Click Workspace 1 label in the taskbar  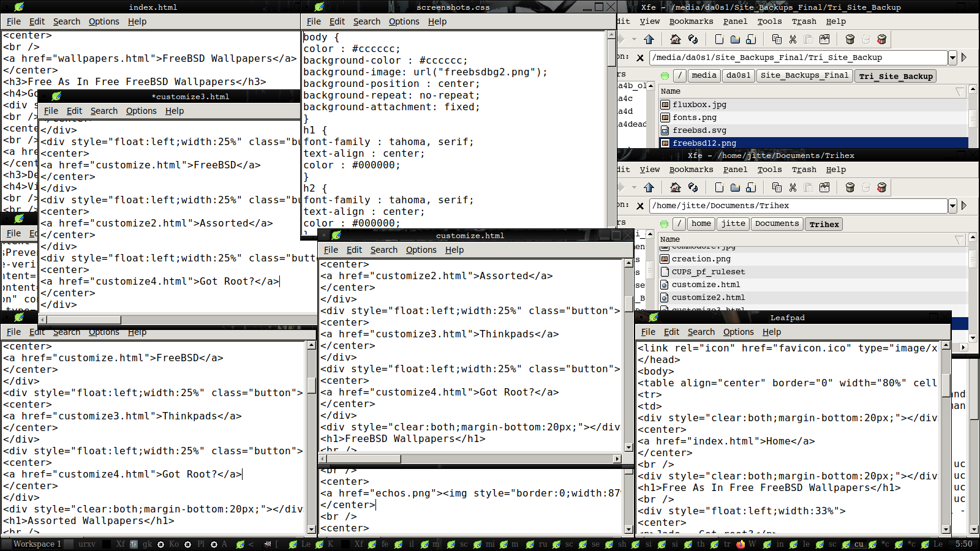(37, 544)
